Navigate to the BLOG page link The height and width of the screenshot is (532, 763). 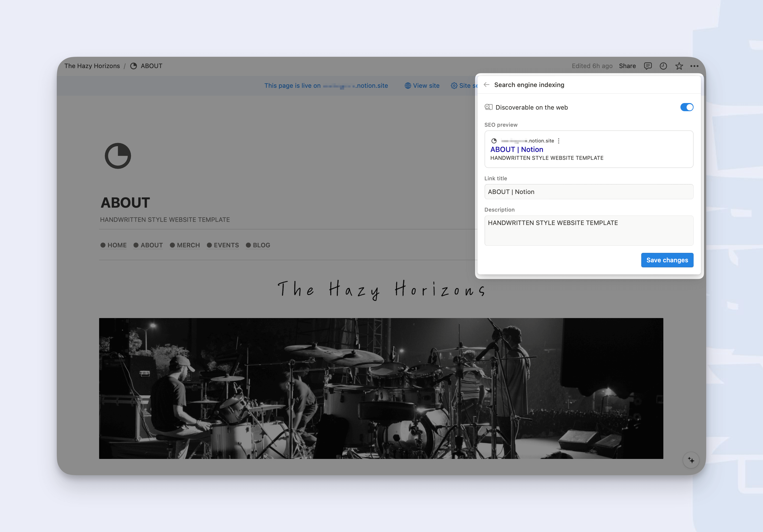tap(258, 245)
